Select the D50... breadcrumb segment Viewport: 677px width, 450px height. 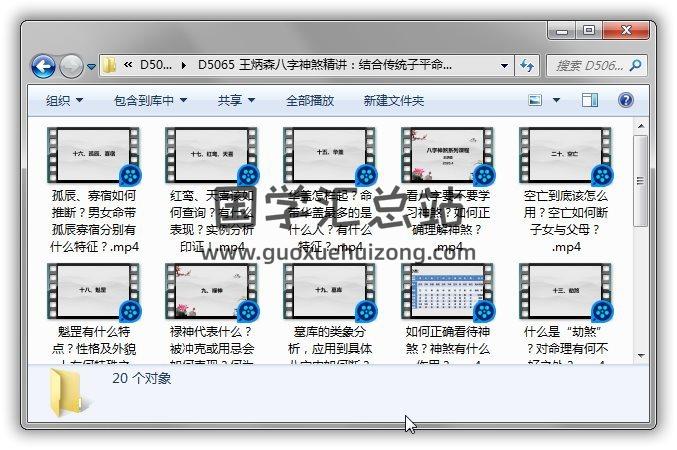click(156, 65)
